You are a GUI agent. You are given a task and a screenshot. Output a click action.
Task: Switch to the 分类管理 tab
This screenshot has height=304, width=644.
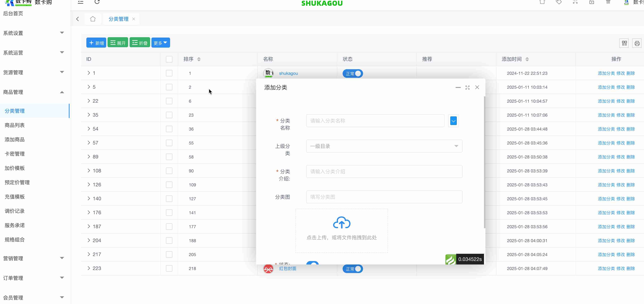click(x=118, y=19)
